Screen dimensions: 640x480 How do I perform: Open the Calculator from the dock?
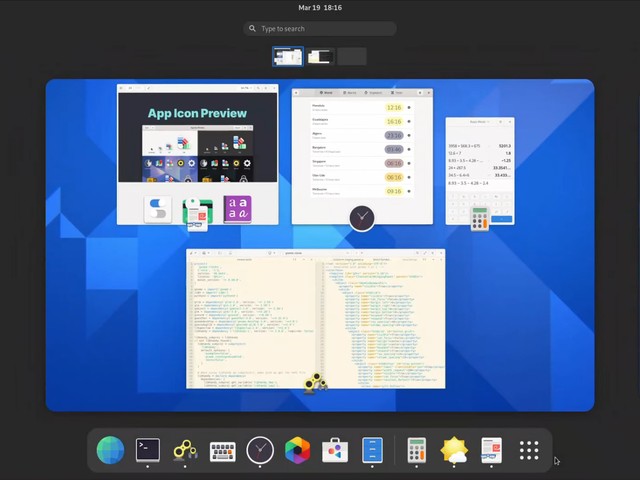pos(417,450)
